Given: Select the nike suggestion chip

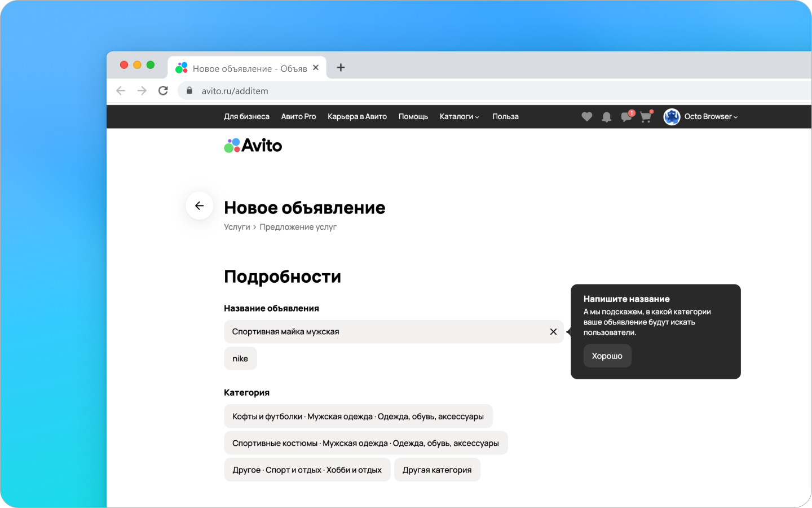Looking at the screenshot, I should point(240,359).
